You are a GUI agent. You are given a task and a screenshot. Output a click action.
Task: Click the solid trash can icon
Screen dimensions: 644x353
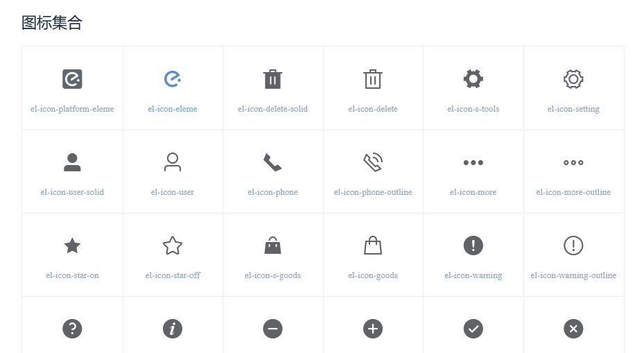(272, 79)
